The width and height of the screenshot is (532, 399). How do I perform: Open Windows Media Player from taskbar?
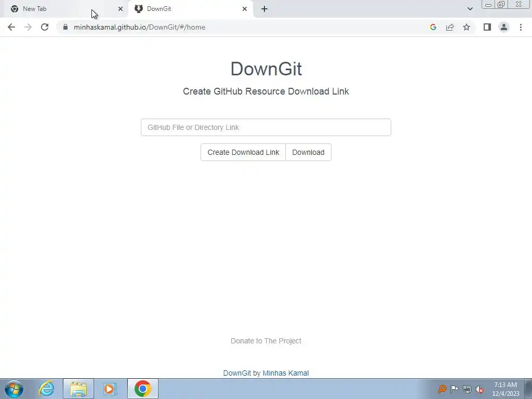[110, 389]
